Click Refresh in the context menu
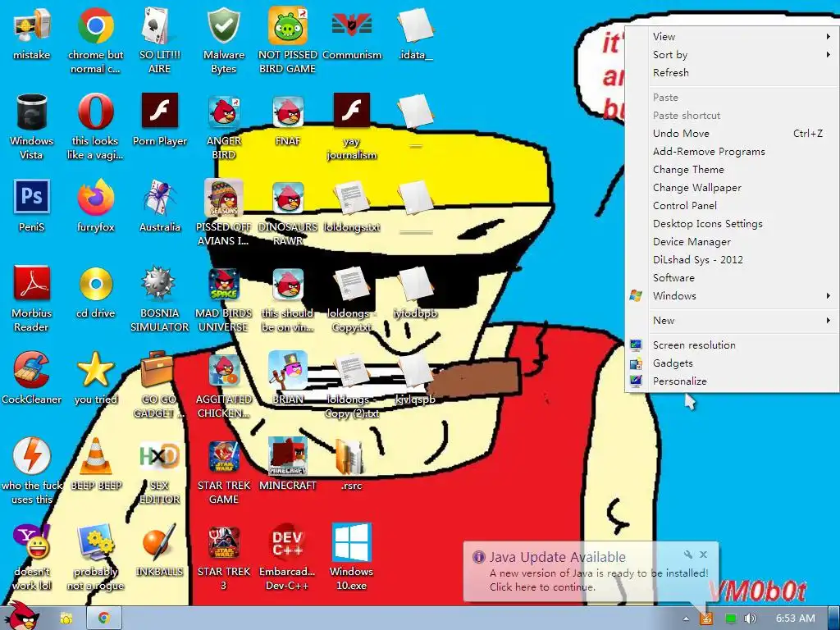This screenshot has width=840, height=630. click(x=732, y=73)
